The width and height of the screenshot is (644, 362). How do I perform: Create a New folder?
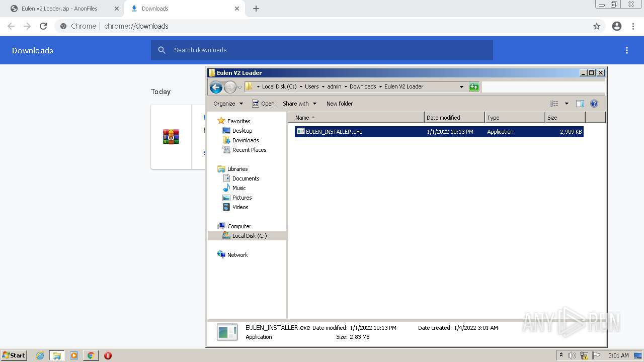click(x=340, y=104)
